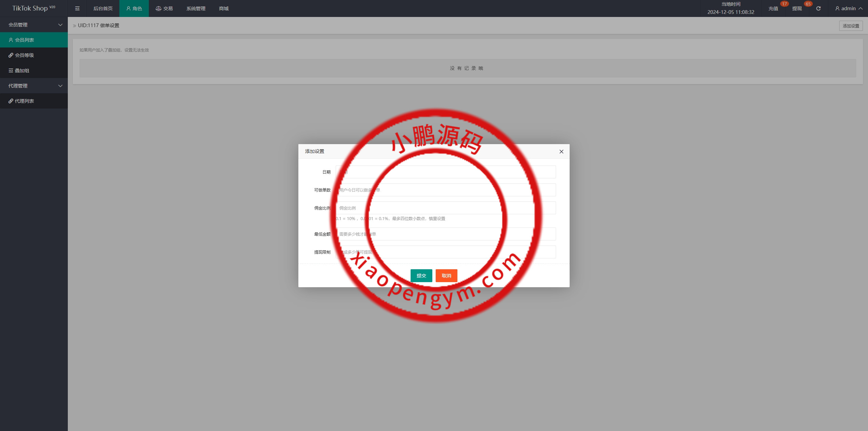868x431 pixels.
Task: Click the green 提交 button
Action: click(421, 276)
